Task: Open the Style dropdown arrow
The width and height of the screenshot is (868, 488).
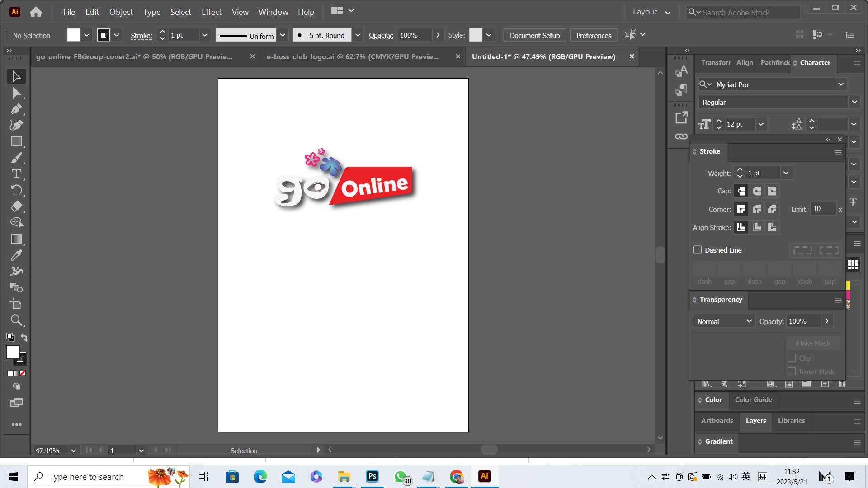Action: coord(489,35)
